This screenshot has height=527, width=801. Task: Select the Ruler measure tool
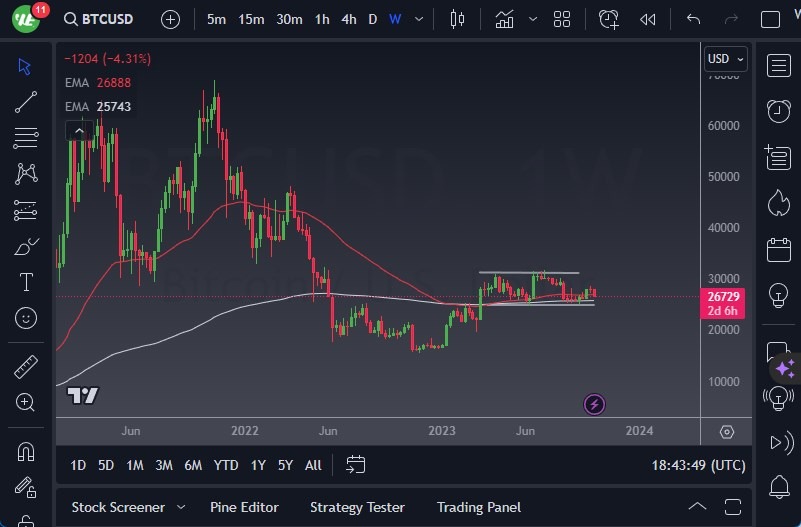point(26,367)
